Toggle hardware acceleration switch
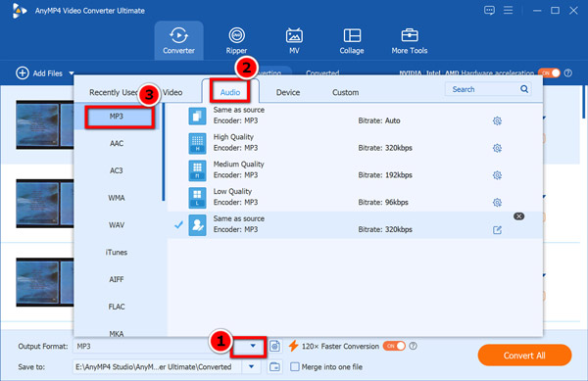 click(549, 72)
